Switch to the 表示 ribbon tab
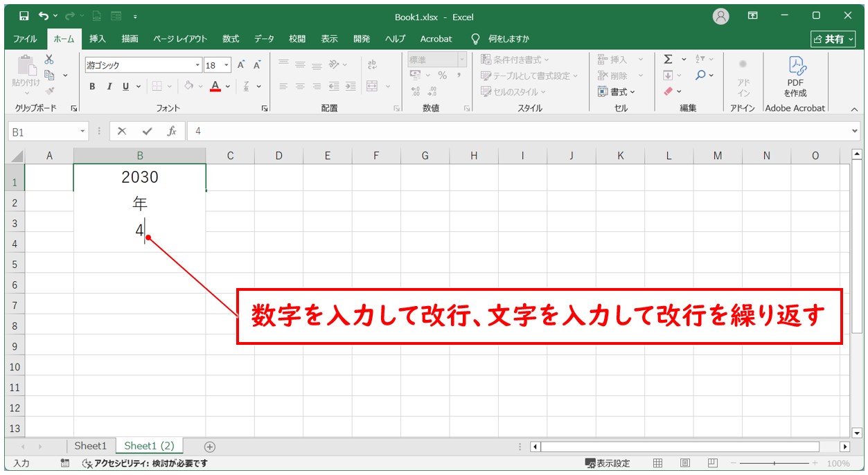This screenshot has width=868, height=475. 330,39
